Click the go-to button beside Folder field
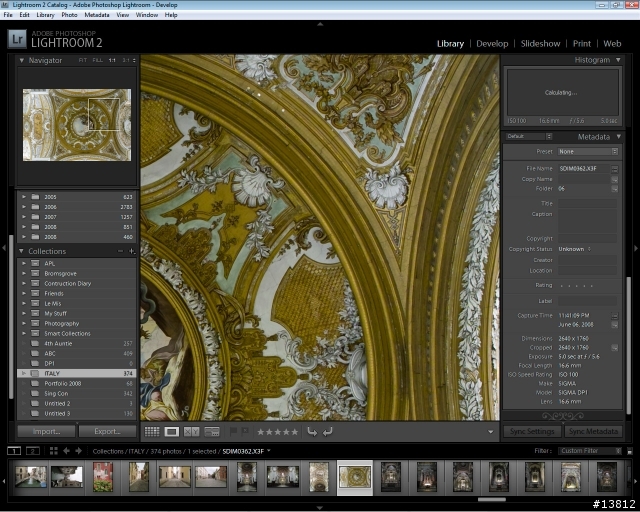 pyautogui.click(x=615, y=189)
